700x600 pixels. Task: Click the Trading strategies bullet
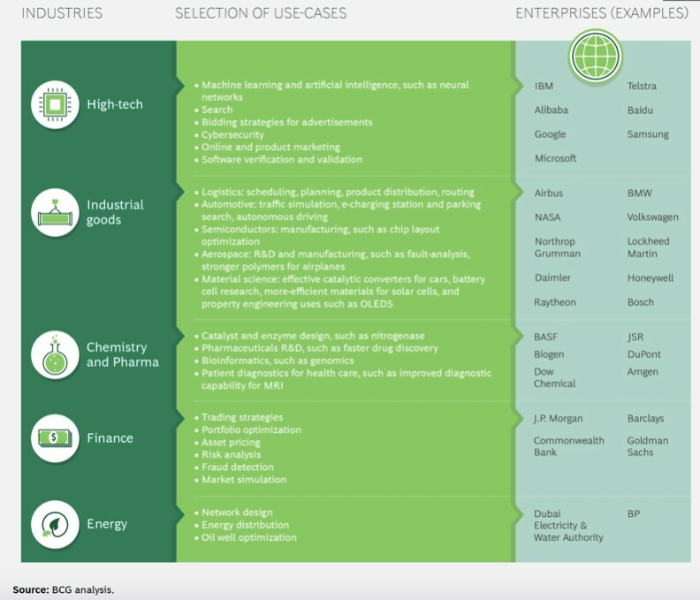[x=239, y=417]
